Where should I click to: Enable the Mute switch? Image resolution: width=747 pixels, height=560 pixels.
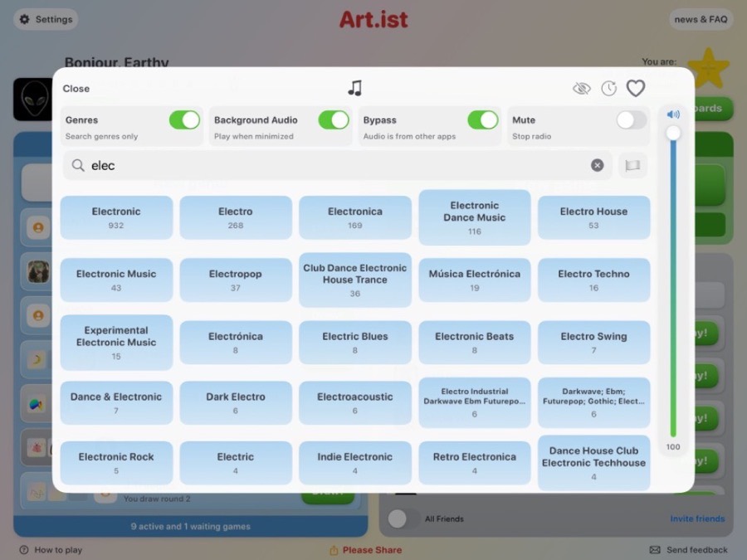click(632, 120)
